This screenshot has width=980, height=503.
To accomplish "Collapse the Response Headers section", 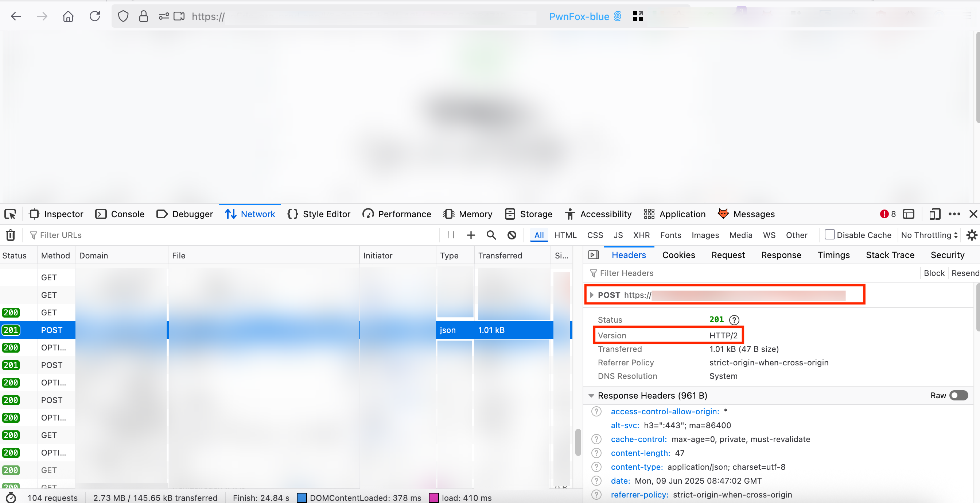I will coord(591,396).
